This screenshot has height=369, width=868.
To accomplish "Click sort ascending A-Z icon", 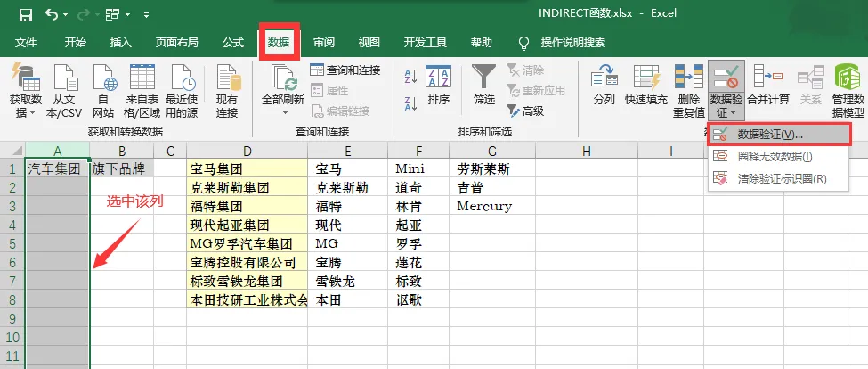I will click(x=410, y=77).
